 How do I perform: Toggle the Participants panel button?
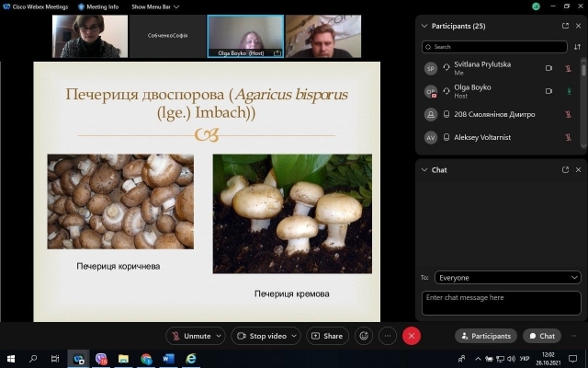coord(484,336)
